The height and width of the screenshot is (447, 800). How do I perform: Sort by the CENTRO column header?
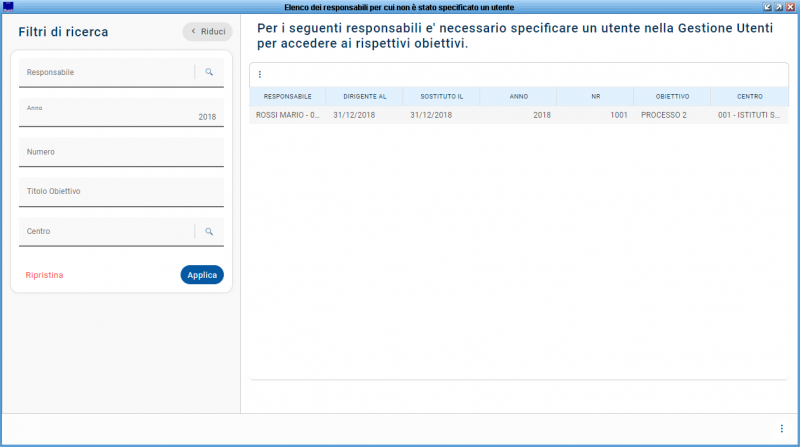tap(749, 96)
